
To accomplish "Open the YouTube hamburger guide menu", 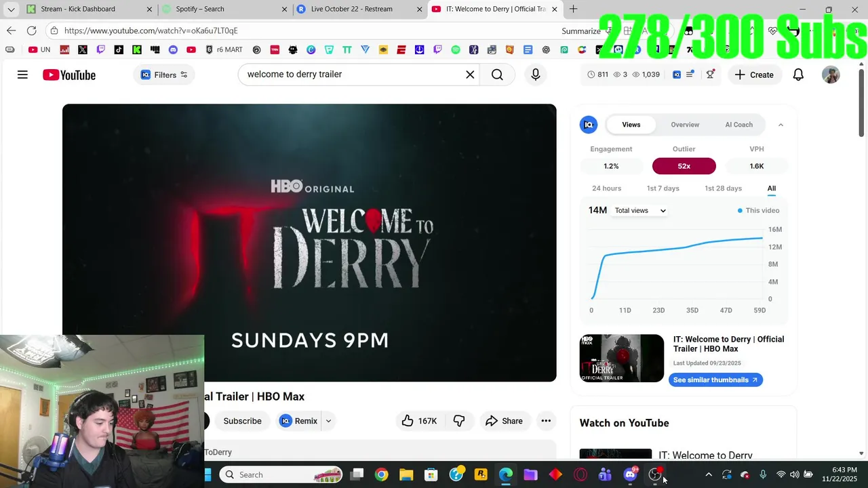I will pos(22,75).
